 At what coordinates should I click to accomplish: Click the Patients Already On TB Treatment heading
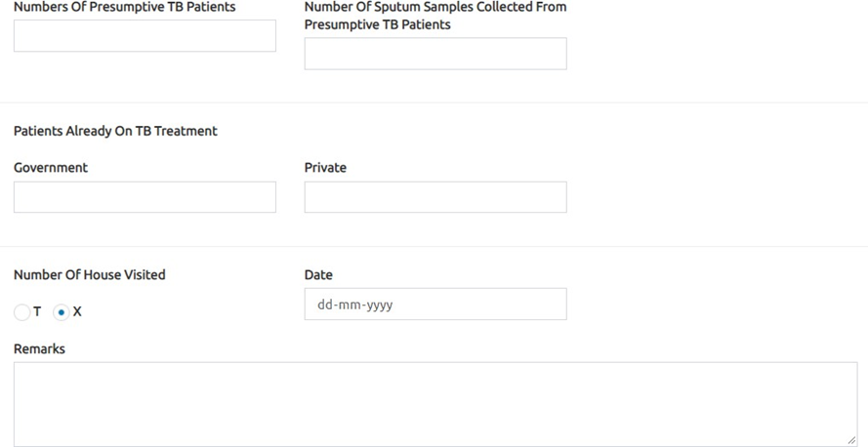tap(115, 131)
